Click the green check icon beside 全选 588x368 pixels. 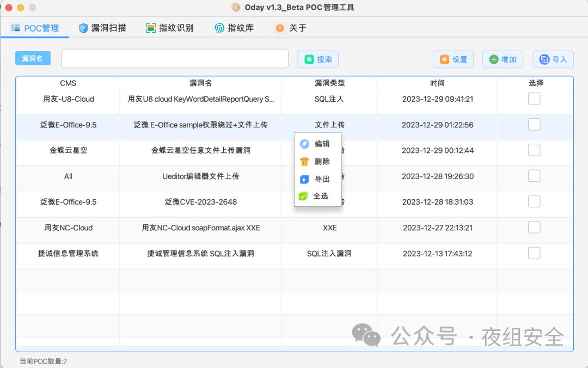click(x=303, y=196)
